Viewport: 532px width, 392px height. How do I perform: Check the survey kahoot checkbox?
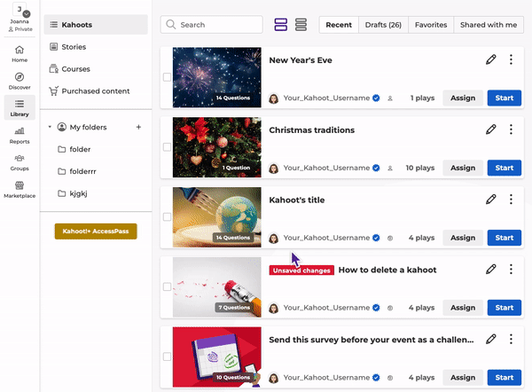pos(167,357)
